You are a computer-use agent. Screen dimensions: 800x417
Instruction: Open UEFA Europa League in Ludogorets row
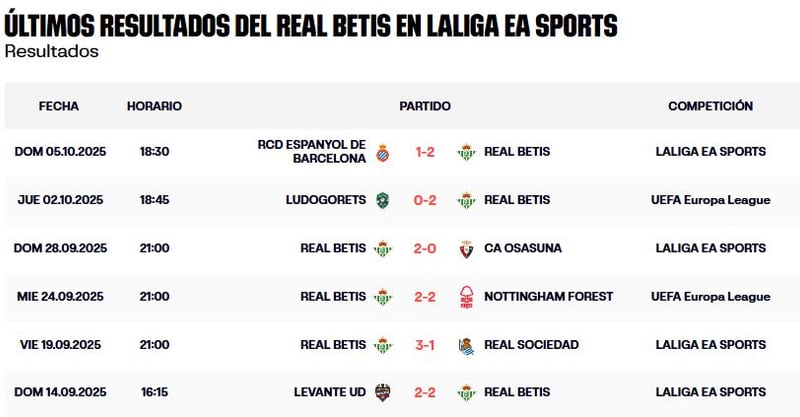tap(710, 200)
